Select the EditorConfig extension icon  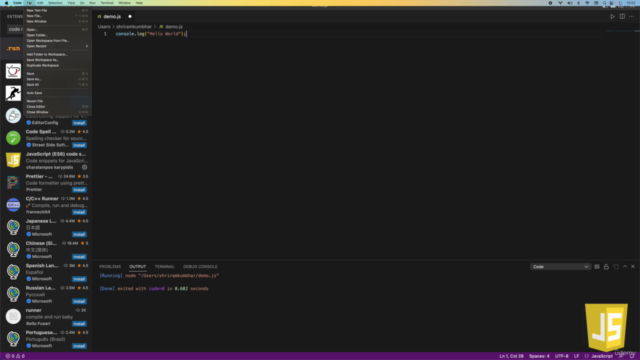pos(13,116)
